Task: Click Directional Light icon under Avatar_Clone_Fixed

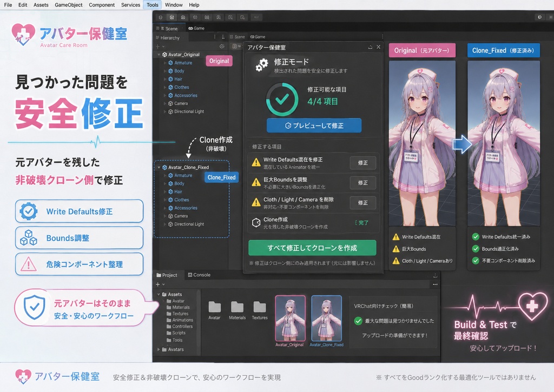Action: coord(170,224)
